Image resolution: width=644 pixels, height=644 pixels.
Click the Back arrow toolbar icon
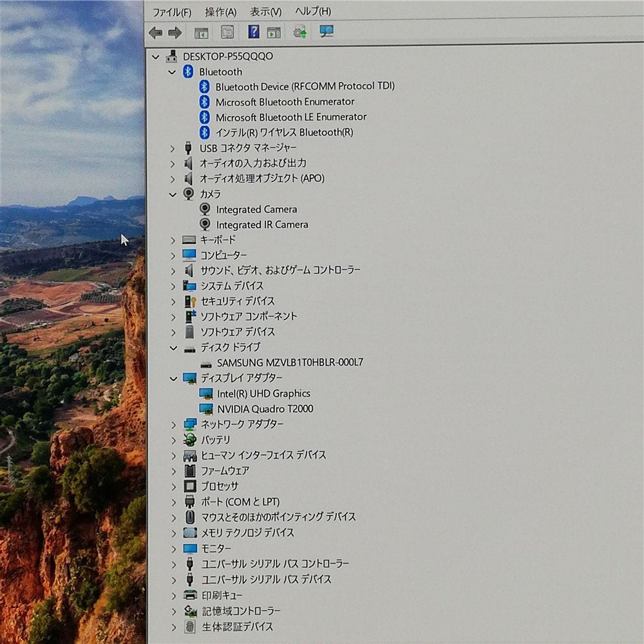pos(155,32)
